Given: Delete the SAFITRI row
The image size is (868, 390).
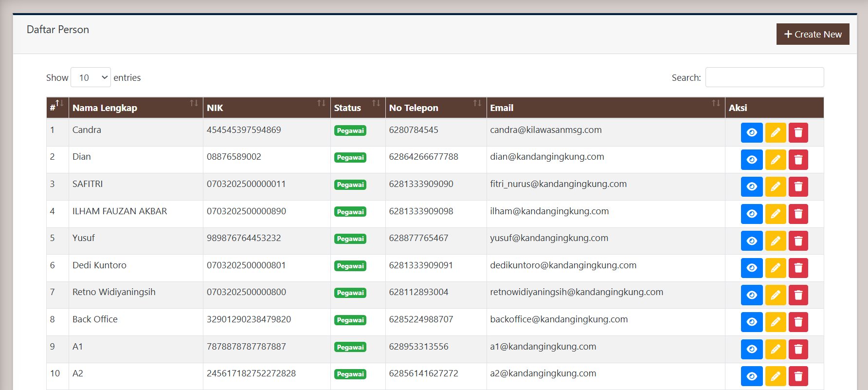Looking at the screenshot, I should pyautogui.click(x=798, y=186).
